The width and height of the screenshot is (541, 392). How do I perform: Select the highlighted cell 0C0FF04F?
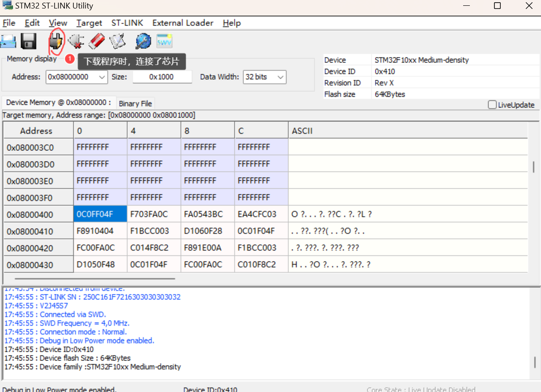click(100, 214)
